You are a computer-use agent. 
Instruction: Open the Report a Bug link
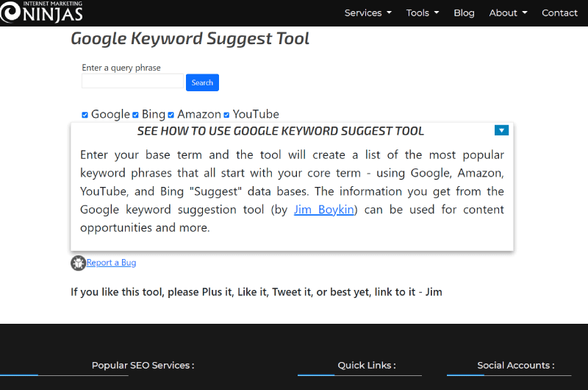112,263
